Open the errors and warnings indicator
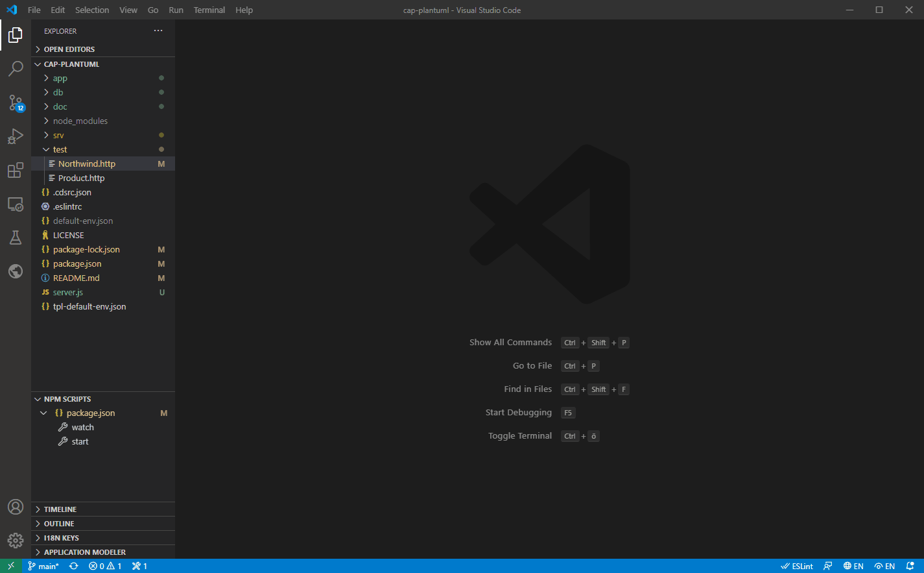This screenshot has width=924, height=573. click(105, 566)
